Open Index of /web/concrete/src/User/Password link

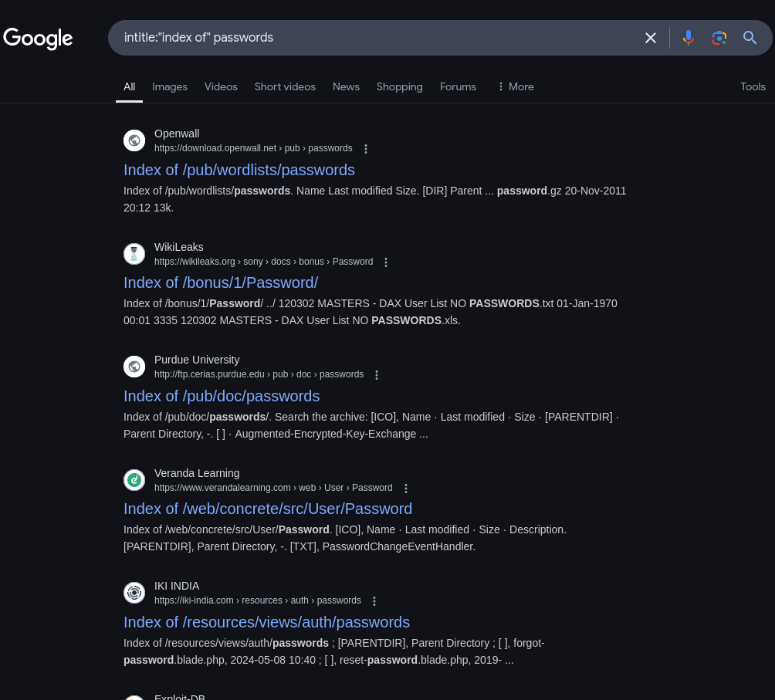coord(268,509)
